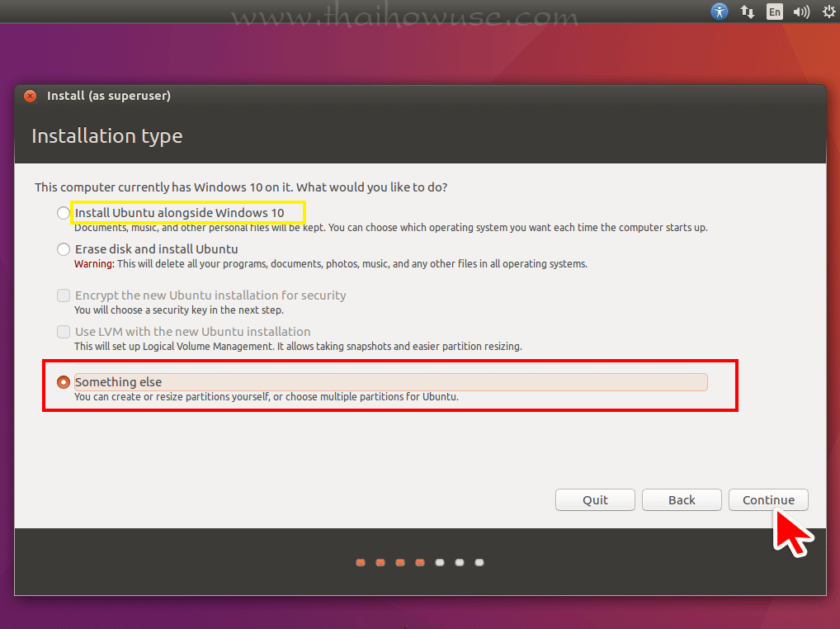Click the Continue button
This screenshot has width=840, height=629.
pyautogui.click(x=768, y=500)
